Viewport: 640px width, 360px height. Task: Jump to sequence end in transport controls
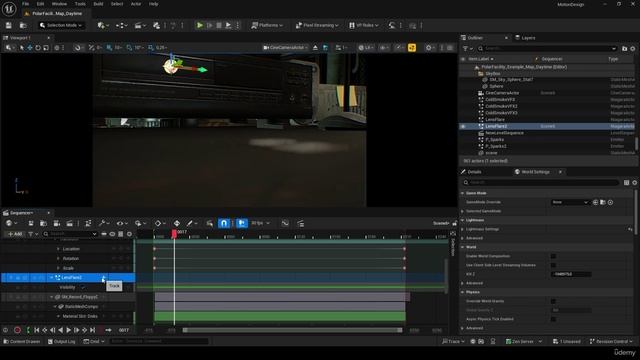pos(93,330)
